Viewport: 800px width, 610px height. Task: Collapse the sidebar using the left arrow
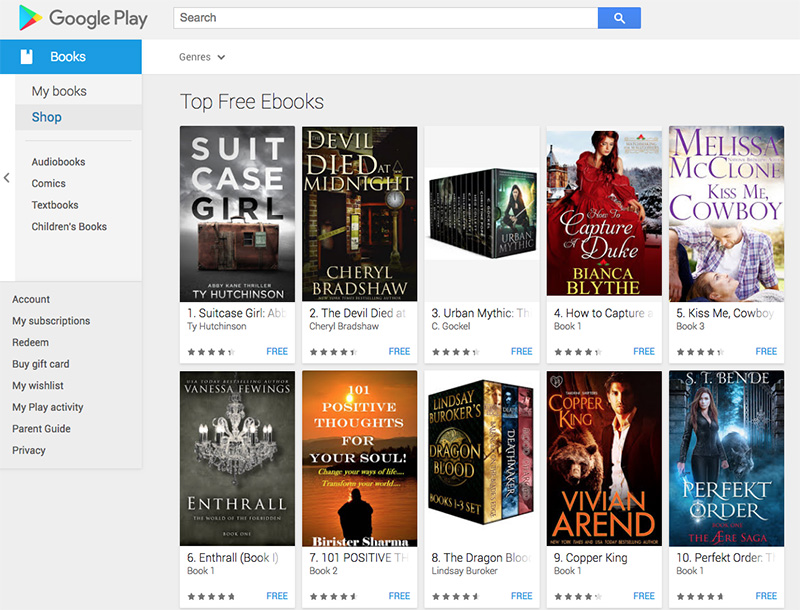point(5,180)
